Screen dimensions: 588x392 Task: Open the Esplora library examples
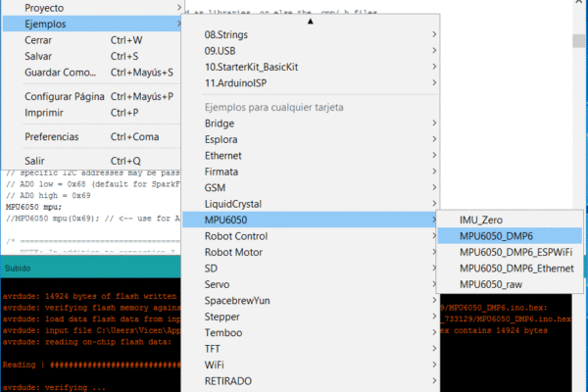pos(311,139)
